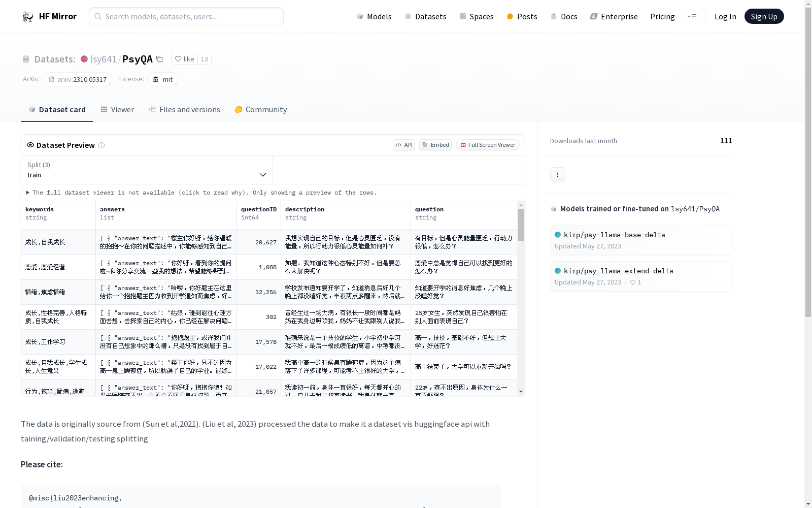Open the mit license tag
The height and width of the screenshot is (508, 812).
click(x=163, y=79)
